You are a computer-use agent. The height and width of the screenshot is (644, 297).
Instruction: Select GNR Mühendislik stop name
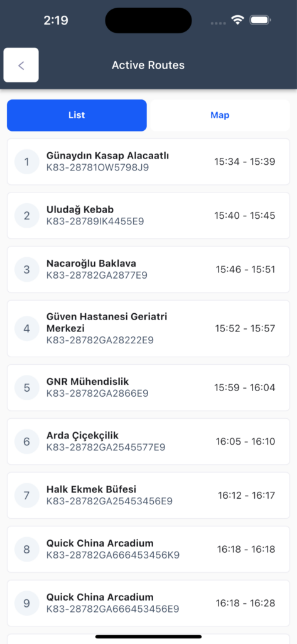[88, 382]
